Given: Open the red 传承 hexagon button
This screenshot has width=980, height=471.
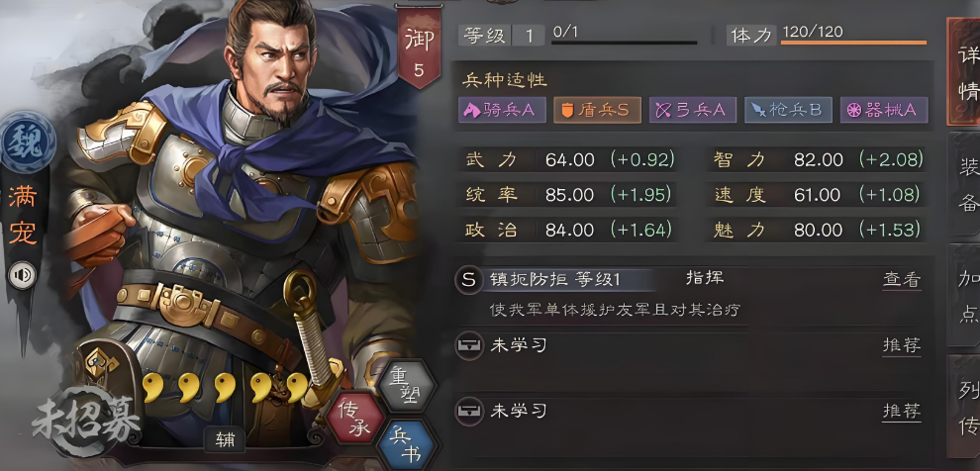Looking at the screenshot, I should pyautogui.click(x=355, y=418).
